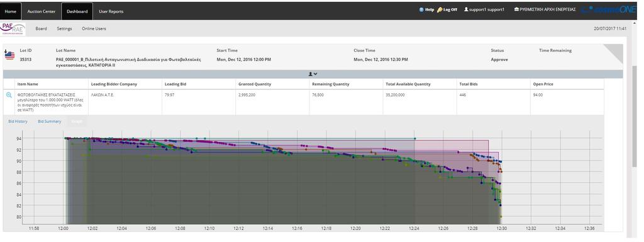Click the briefcase icon beside ΡΥΘΜΙΣΤΙΚΗ ΑΡΧΗ ΕΝΕΡΓΕΙΑΣ
Viewport: 644px width, 242px height.
pyautogui.click(x=516, y=9)
